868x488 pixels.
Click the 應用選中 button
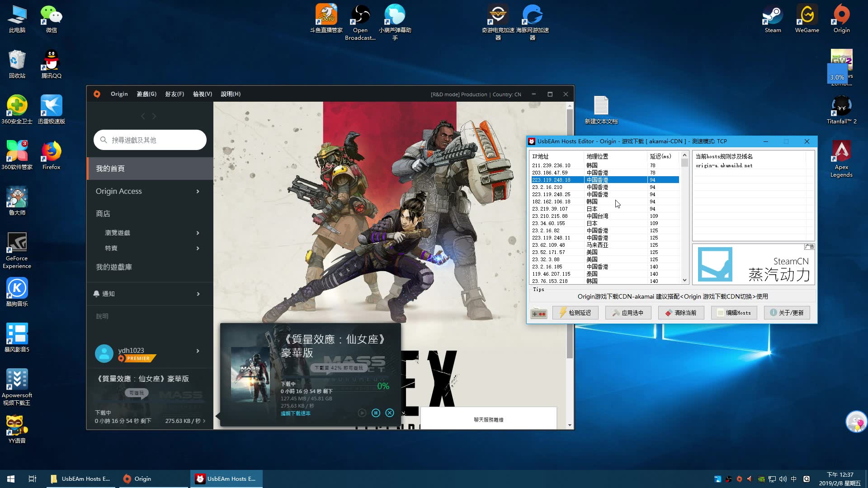[628, 313]
